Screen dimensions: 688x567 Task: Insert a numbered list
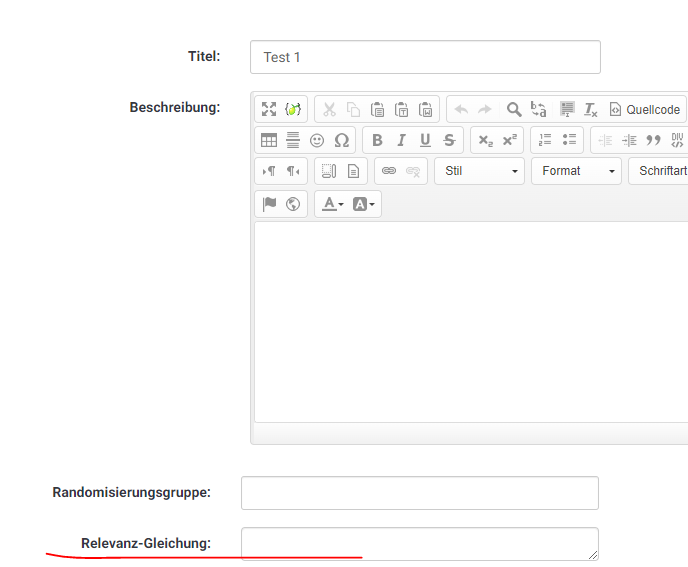coord(545,140)
